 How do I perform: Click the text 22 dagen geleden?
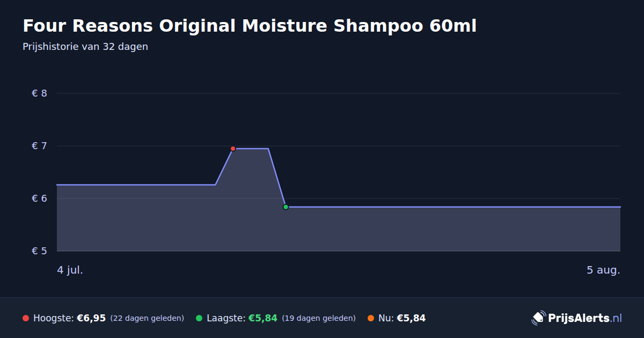147,318
